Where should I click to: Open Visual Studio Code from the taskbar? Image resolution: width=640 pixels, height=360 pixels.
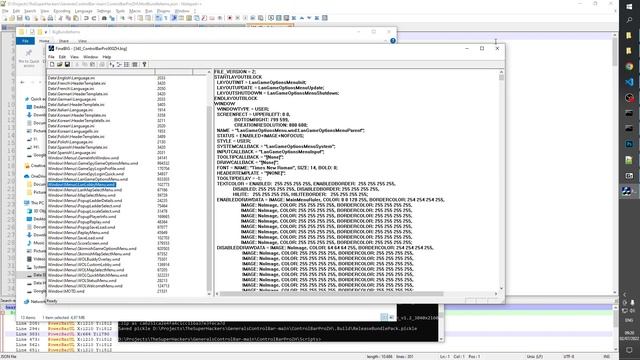tap(629, 82)
